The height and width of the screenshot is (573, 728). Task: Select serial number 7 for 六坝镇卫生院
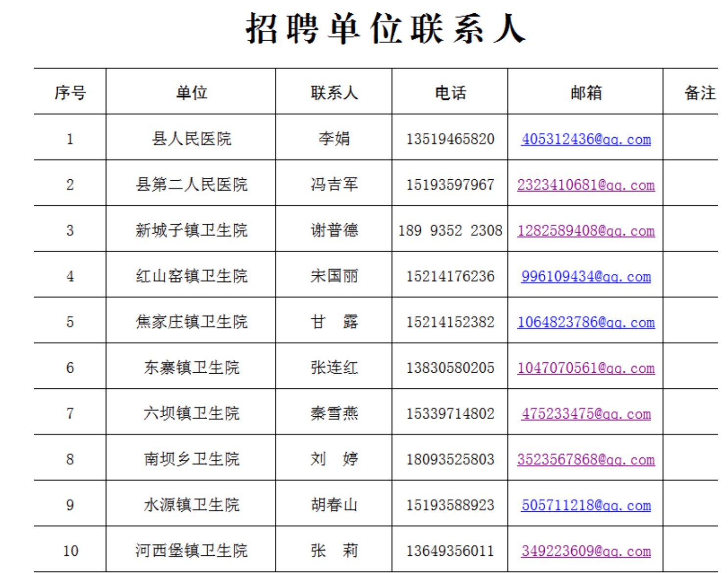70,413
